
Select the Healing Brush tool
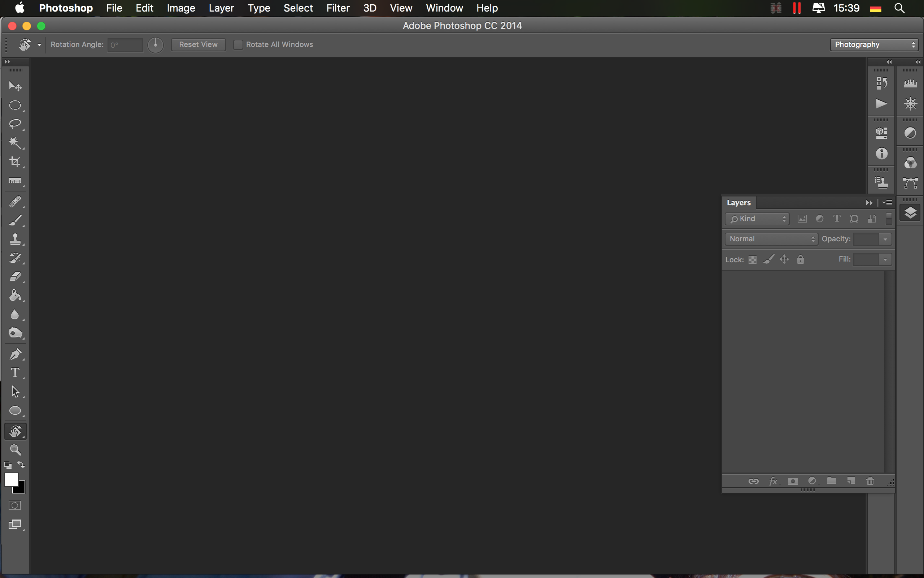[15, 202]
